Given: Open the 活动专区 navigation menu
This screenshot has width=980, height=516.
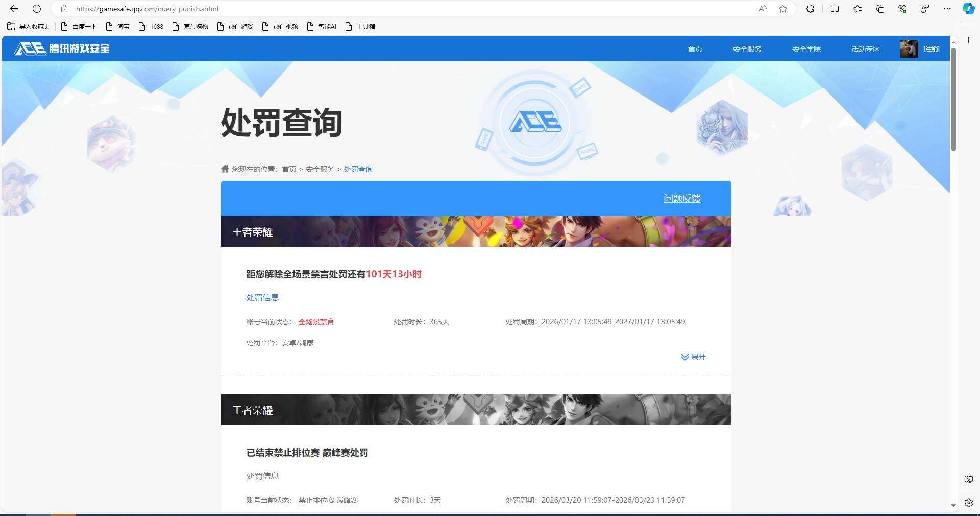Looking at the screenshot, I should coord(866,49).
